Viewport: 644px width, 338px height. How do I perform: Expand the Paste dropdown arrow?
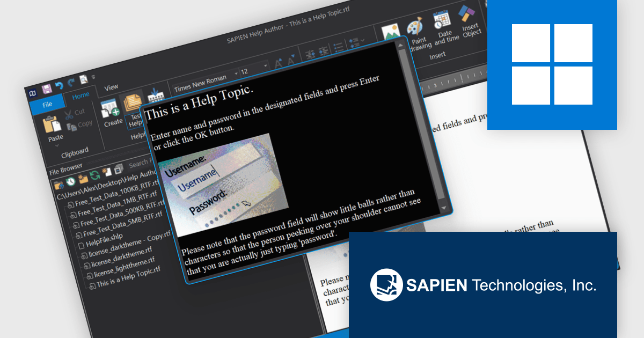point(57,145)
